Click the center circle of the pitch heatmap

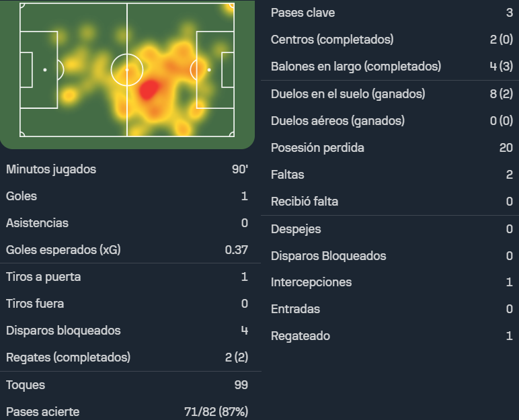(127, 70)
